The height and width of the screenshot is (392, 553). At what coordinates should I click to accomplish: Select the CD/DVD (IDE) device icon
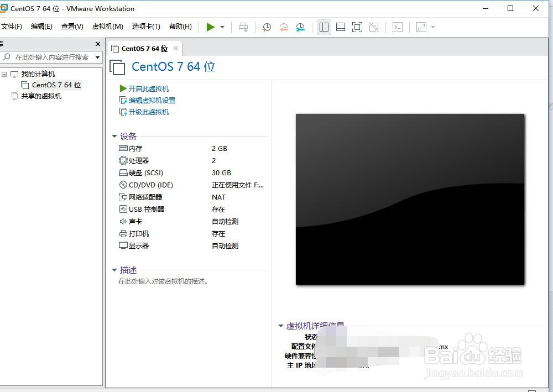(123, 185)
